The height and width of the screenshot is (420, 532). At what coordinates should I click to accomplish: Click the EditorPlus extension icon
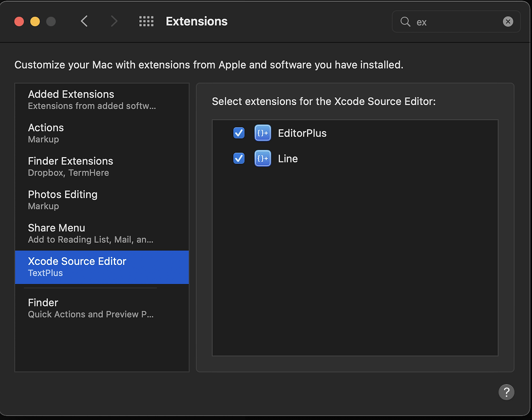pyautogui.click(x=263, y=133)
